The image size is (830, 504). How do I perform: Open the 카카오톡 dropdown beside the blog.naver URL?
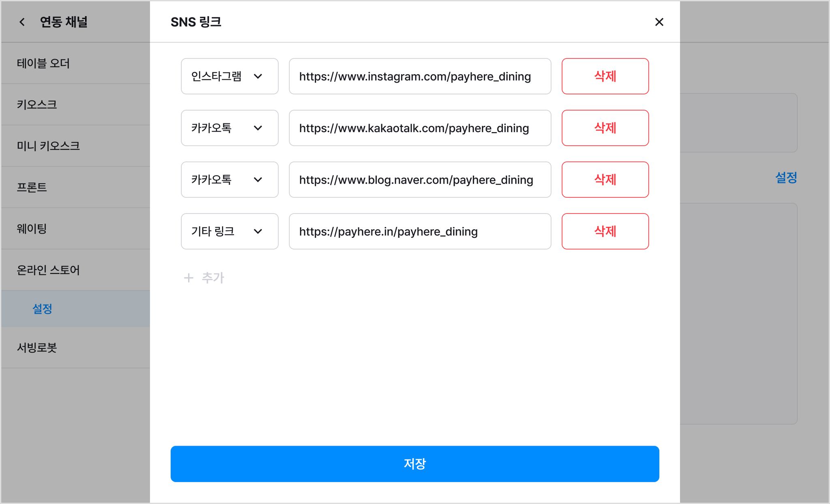[x=229, y=180]
